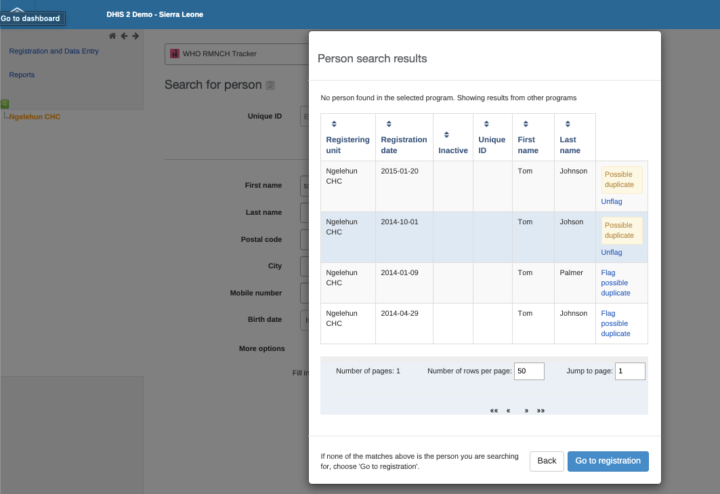The height and width of the screenshot is (494, 720).
Task: Go to first page of results
Action: click(x=494, y=410)
